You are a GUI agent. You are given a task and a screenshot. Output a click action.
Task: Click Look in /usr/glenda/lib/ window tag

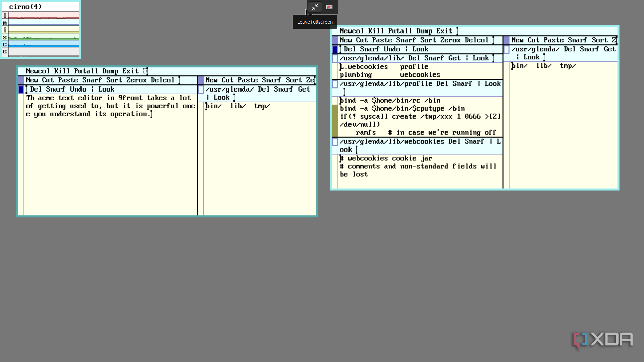click(481, 58)
